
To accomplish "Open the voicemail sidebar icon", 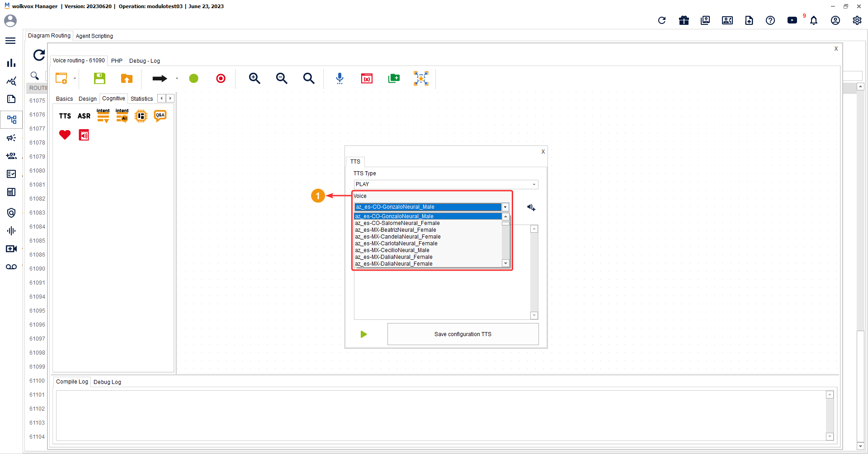I will (x=11, y=267).
